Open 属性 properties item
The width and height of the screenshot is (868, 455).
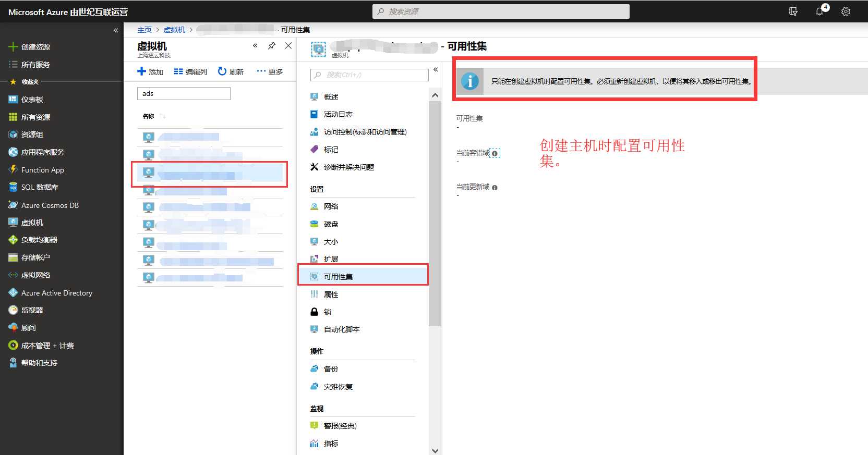coord(331,294)
